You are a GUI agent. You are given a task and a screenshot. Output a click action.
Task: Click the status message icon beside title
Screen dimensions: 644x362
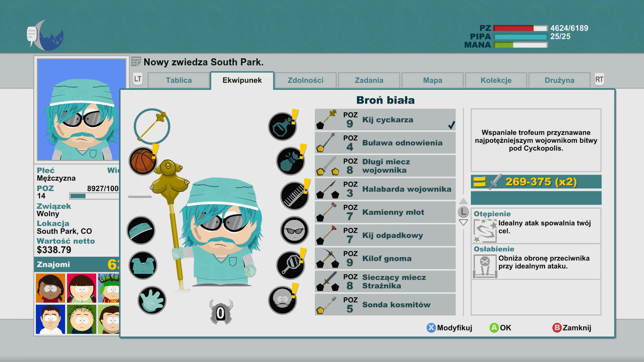(136, 62)
